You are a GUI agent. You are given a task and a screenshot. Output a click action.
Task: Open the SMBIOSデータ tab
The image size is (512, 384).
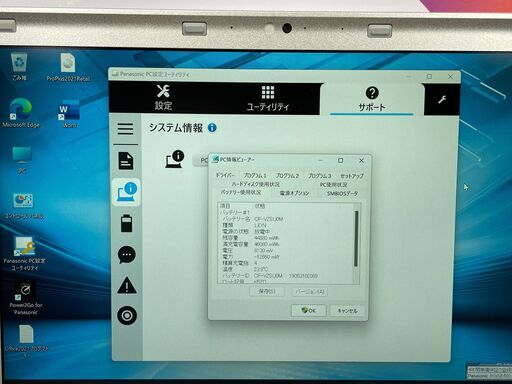point(342,193)
